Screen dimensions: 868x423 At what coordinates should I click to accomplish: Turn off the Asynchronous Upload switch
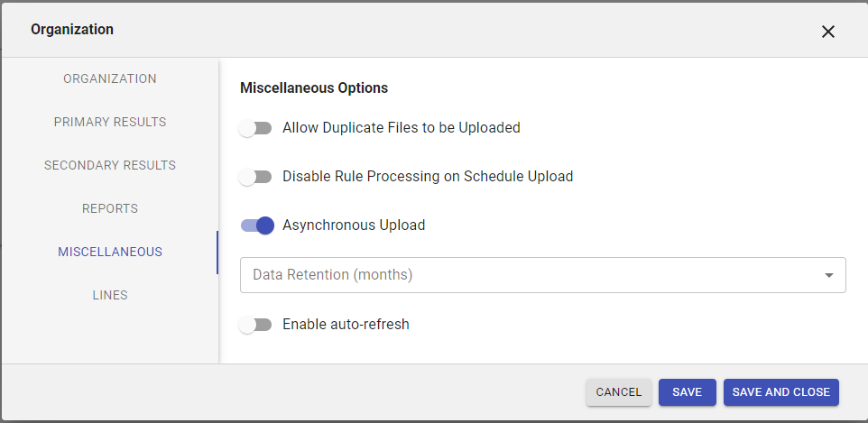pos(257,225)
